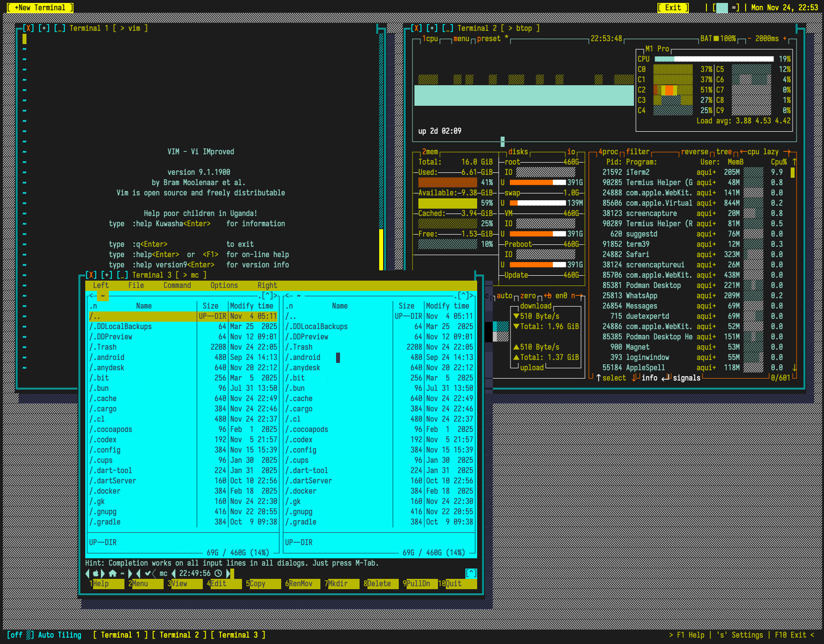
Task: Select /.config in left mc panel
Action: tap(183, 450)
